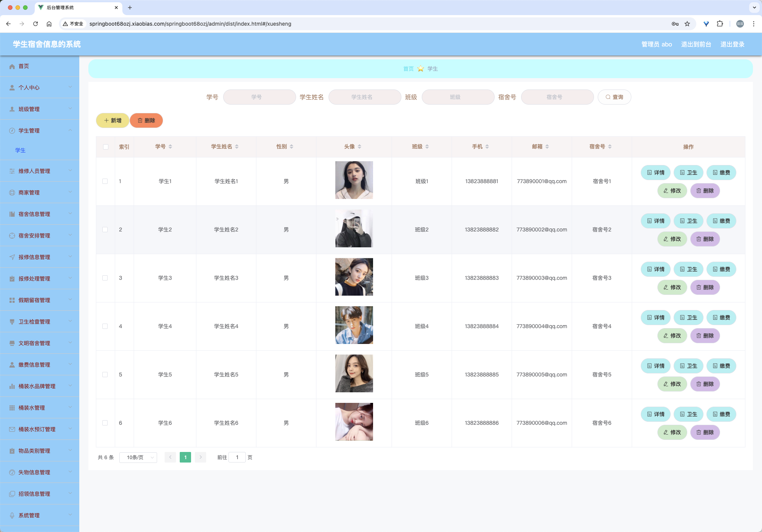Expand the 桶装水管理 chevron
Viewport: 762px width, 532px height.
coord(70,407)
